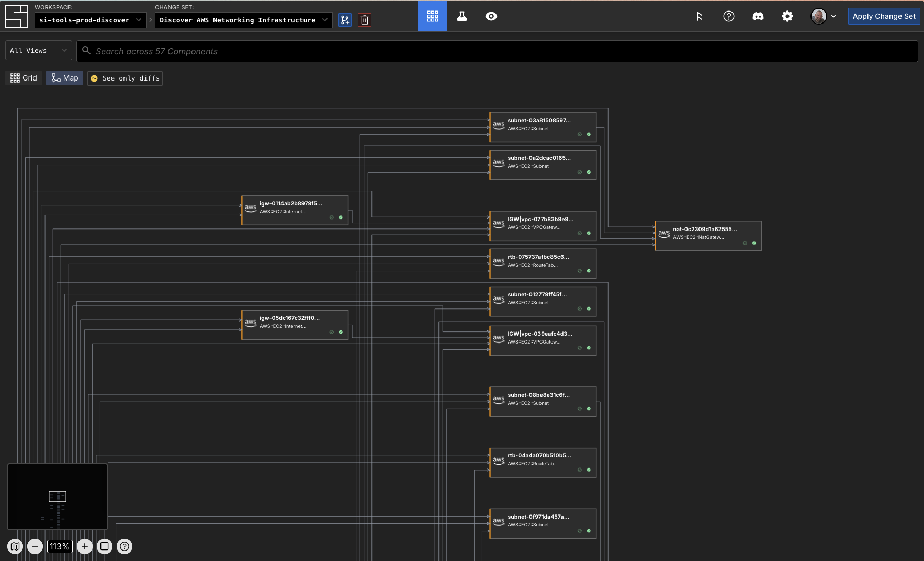Image resolution: width=924 pixels, height=561 pixels.
Task: Expand the si-tools-prod-discover workspace dropdown
Action: (x=90, y=20)
